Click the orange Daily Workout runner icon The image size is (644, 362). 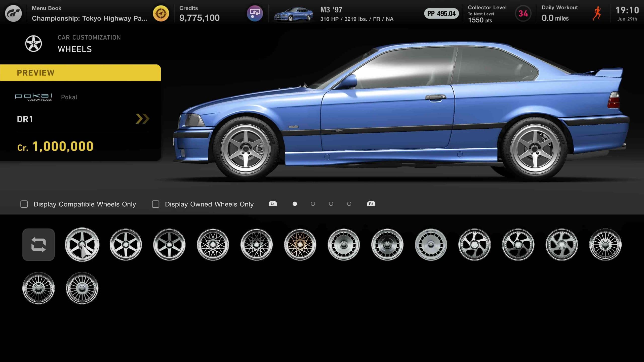597,13
